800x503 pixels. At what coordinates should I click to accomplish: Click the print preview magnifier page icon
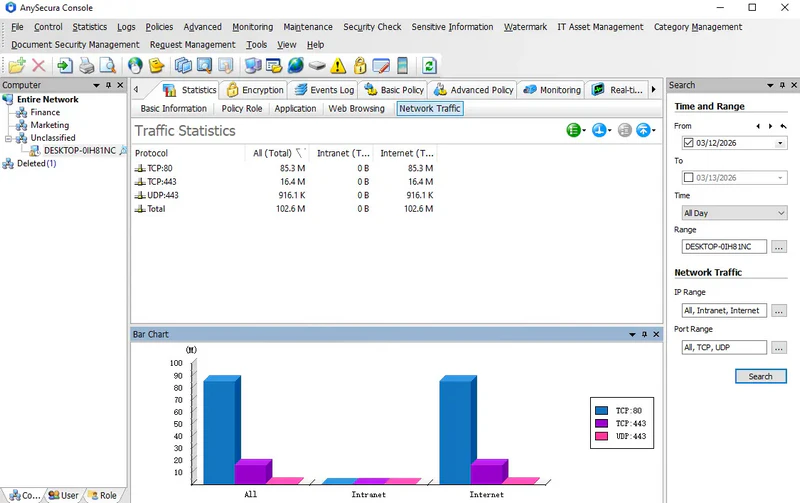[x=108, y=66]
